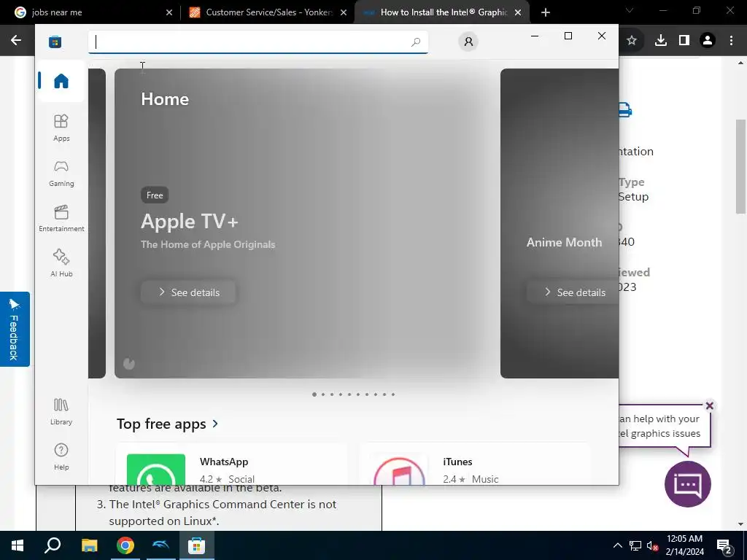Open File Explorer from taskbar
The image size is (747, 560).
click(89, 545)
